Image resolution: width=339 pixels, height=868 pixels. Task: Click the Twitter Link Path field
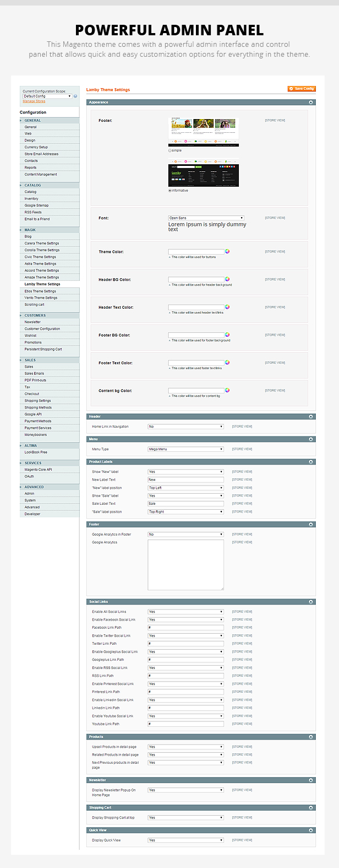coord(186,644)
